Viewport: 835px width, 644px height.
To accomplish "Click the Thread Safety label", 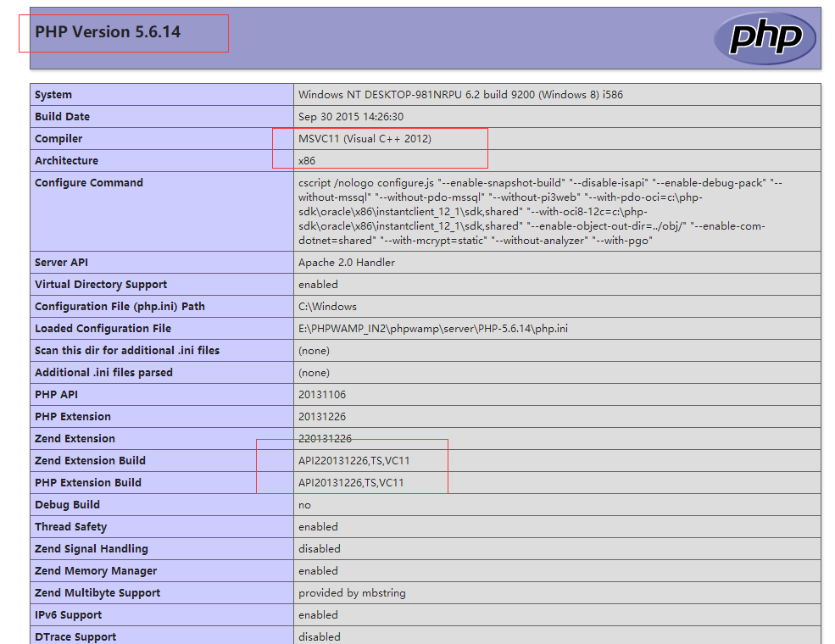I will (71, 527).
